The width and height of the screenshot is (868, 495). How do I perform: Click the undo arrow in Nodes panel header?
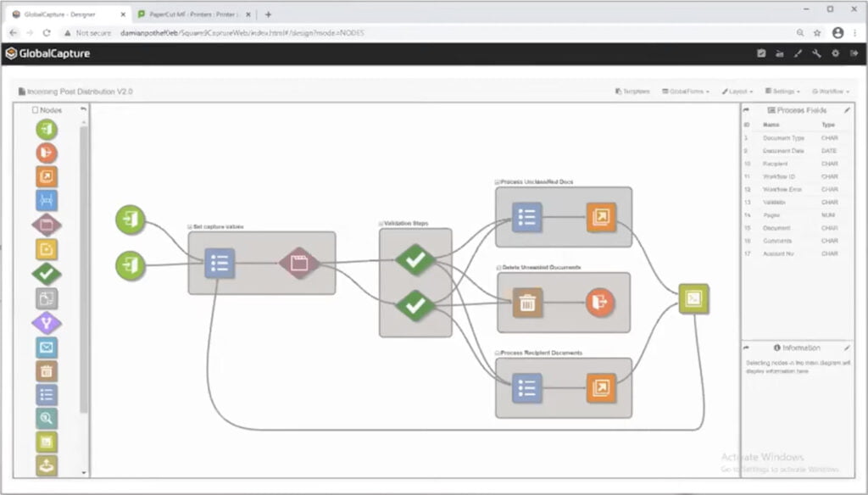(83, 109)
